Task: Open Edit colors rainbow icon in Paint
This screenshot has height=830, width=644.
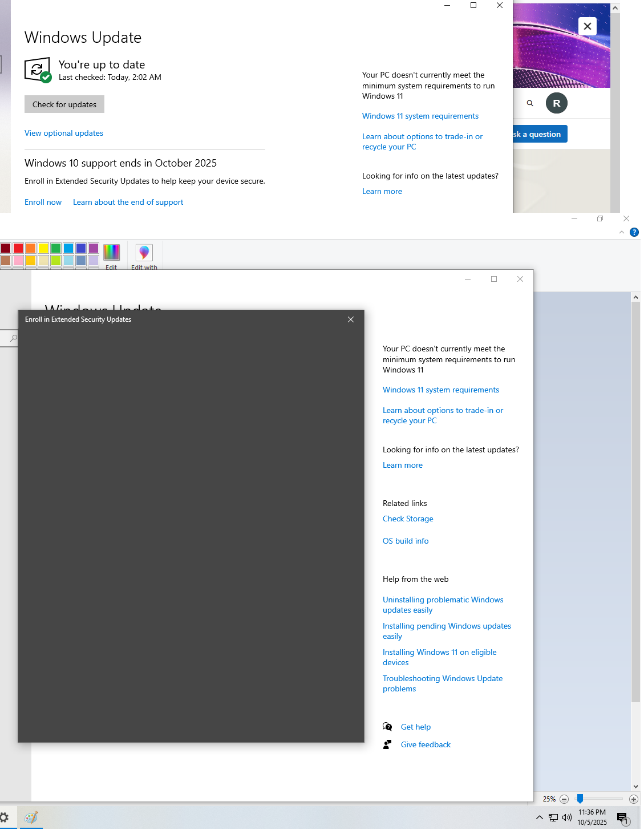Action: click(111, 252)
